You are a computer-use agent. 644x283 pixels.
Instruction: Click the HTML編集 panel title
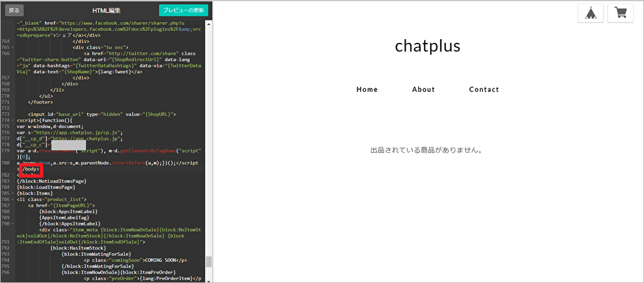(x=107, y=11)
